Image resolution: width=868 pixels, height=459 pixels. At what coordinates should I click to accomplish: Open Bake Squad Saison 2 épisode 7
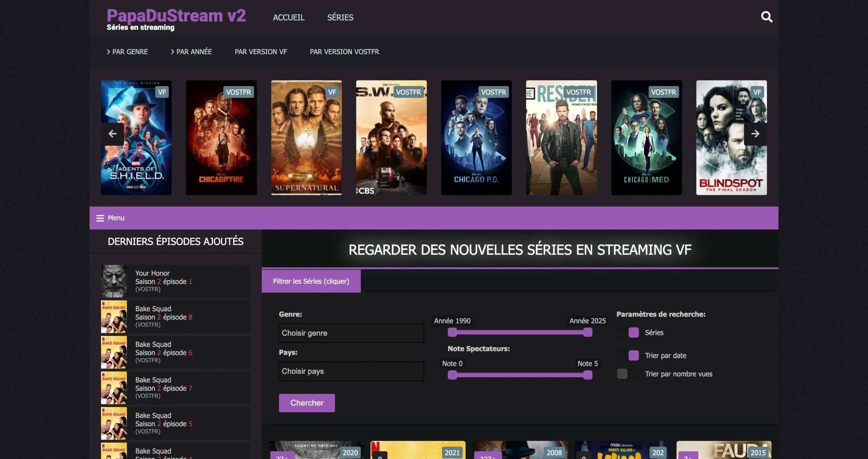tap(176, 388)
